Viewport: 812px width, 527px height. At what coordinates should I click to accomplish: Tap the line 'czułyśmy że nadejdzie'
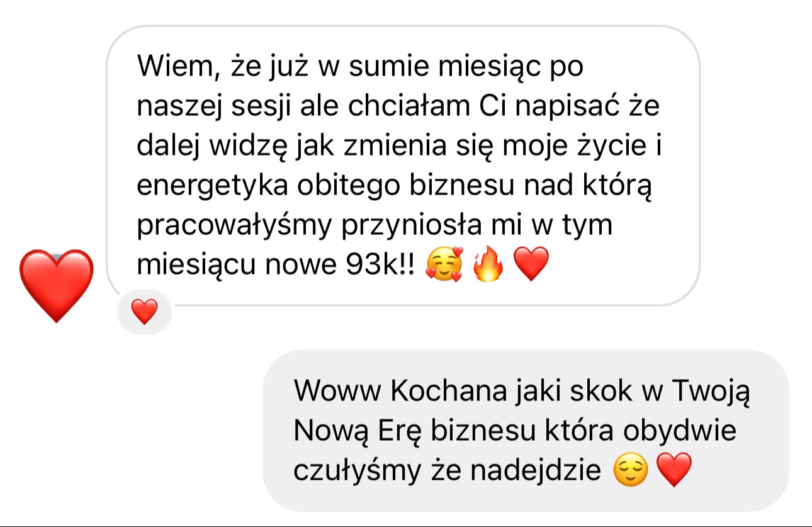click(x=448, y=471)
